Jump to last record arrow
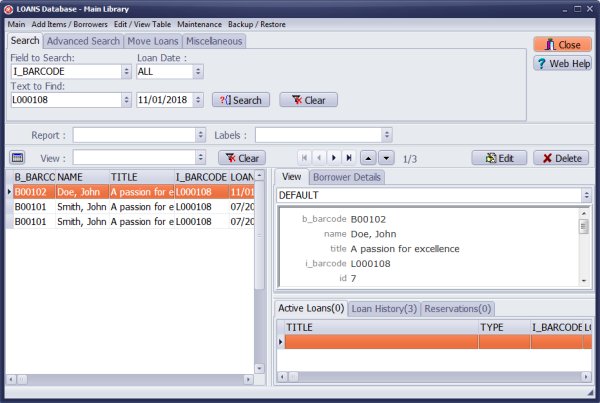The width and height of the screenshot is (600, 403). coord(349,158)
